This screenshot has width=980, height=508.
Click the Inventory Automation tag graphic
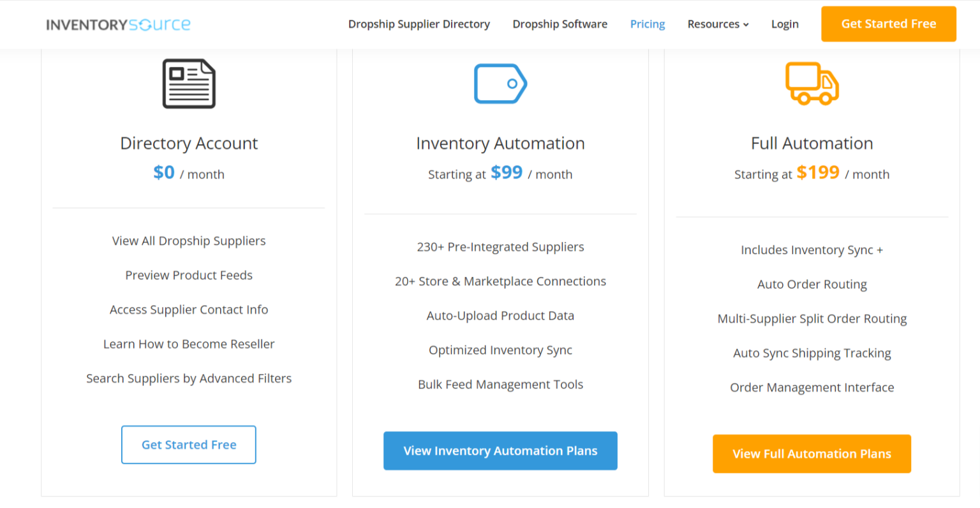pyautogui.click(x=500, y=83)
